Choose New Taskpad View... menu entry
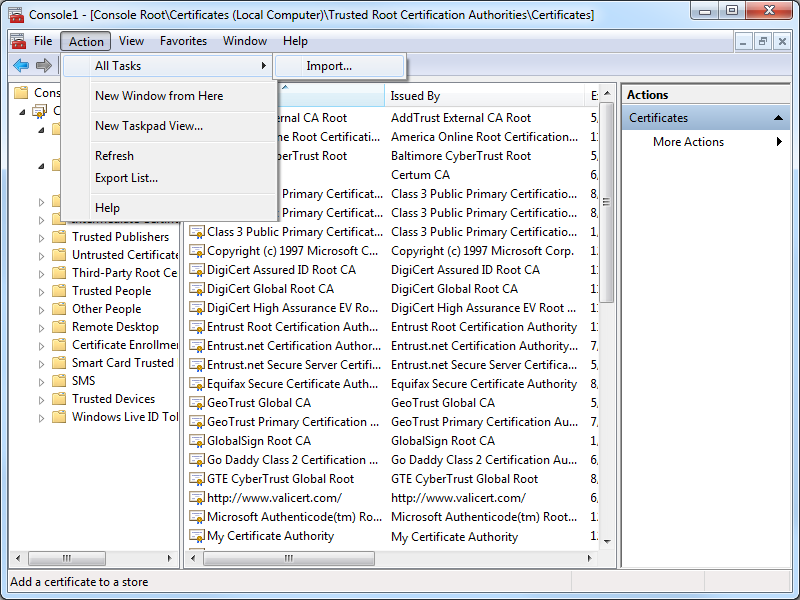 click(148, 126)
